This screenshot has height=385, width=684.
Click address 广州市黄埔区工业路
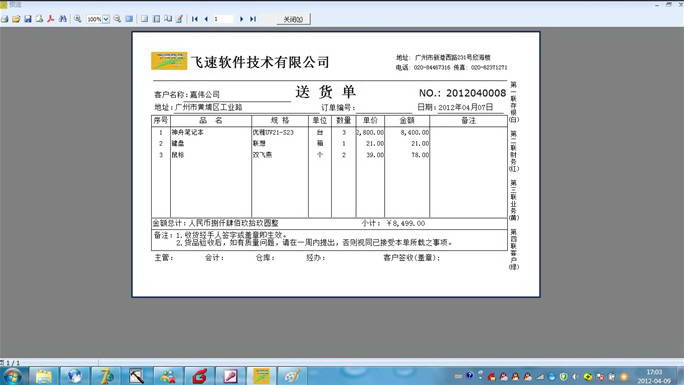209,107
